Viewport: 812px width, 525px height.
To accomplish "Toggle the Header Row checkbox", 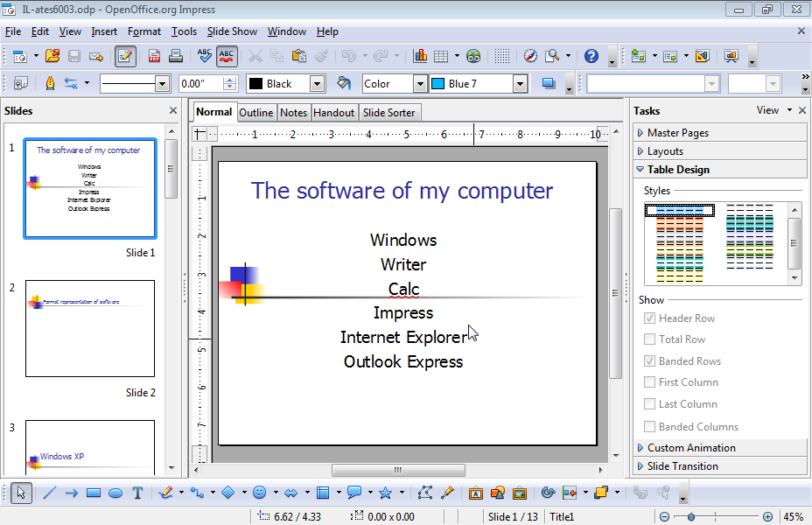I will click(x=649, y=318).
